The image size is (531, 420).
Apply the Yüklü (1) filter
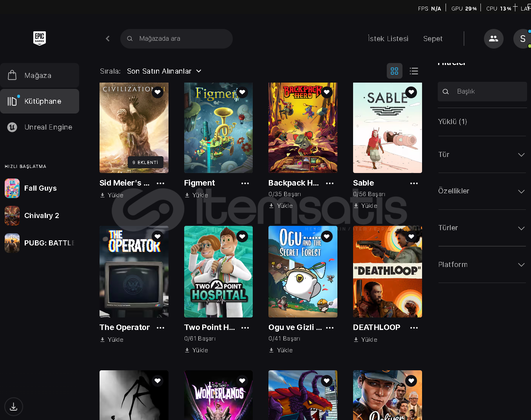tap(452, 122)
